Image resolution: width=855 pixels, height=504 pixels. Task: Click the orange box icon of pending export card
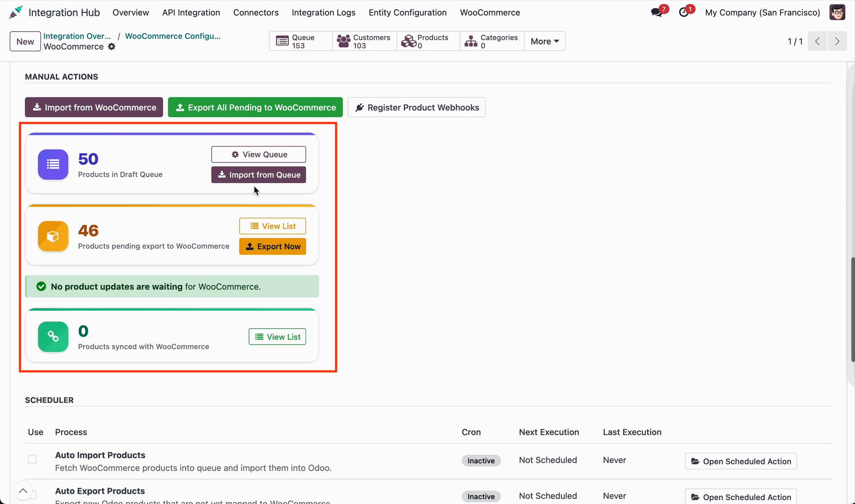[53, 236]
